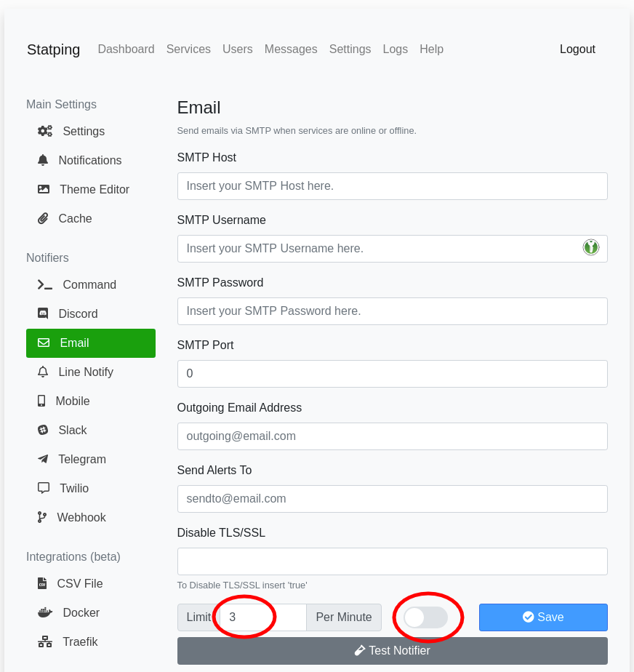Focus the SMTP Port input field
The width and height of the screenshot is (634, 672).
393,374
